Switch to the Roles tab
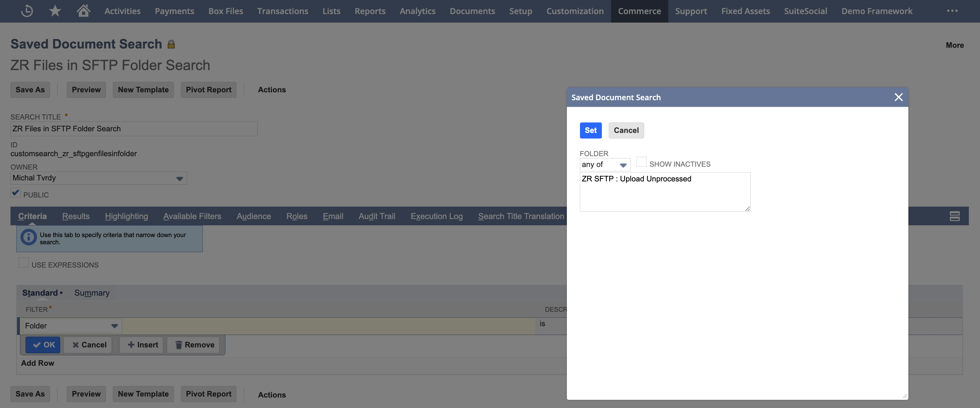Viewport: 980px width, 408px height. point(297,216)
